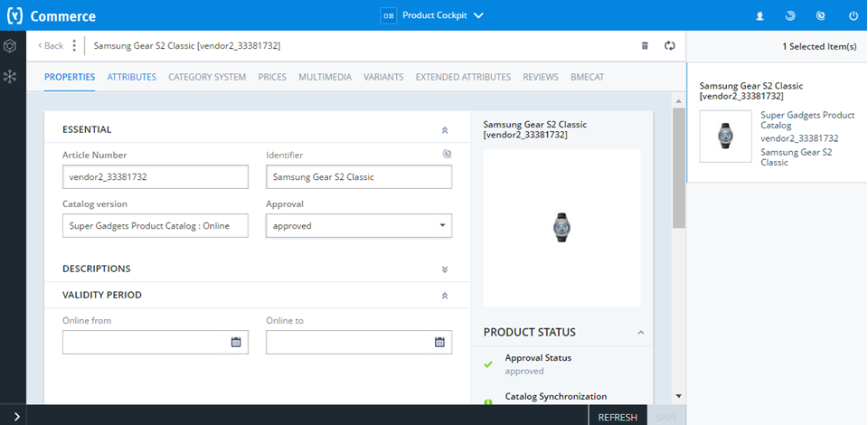Click the Online from date field
The width and height of the screenshot is (868, 425).
pyautogui.click(x=156, y=342)
